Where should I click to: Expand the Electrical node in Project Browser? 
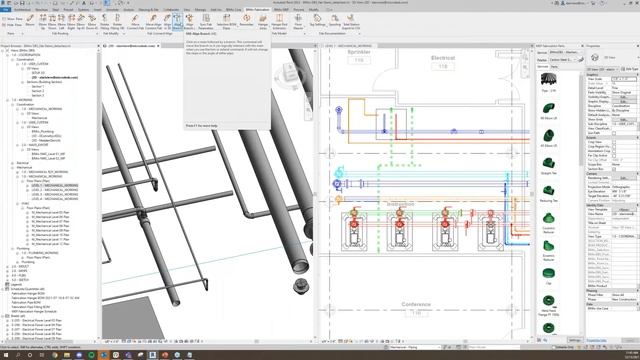click(12, 163)
